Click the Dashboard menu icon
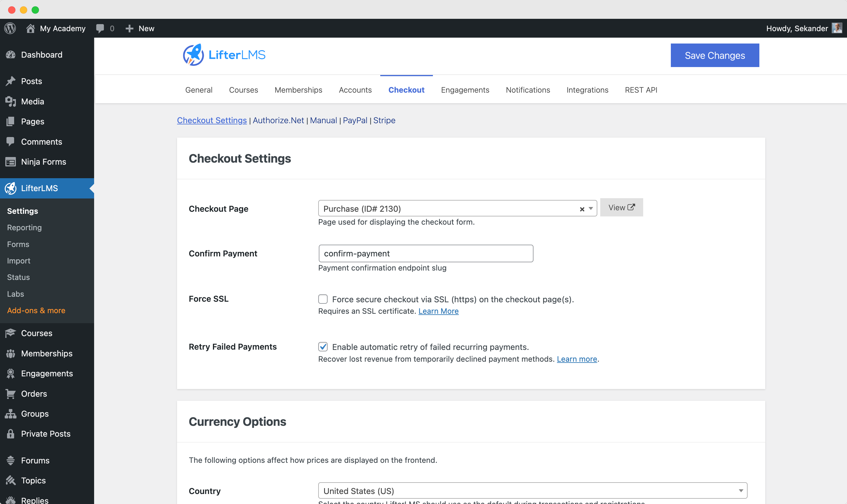The image size is (847, 504). click(x=10, y=55)
